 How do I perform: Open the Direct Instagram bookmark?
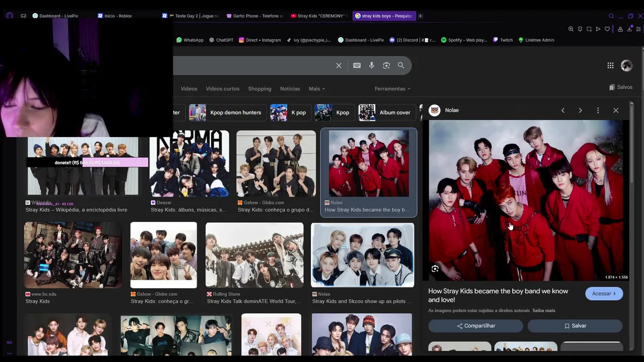click(x=260, y=40)
